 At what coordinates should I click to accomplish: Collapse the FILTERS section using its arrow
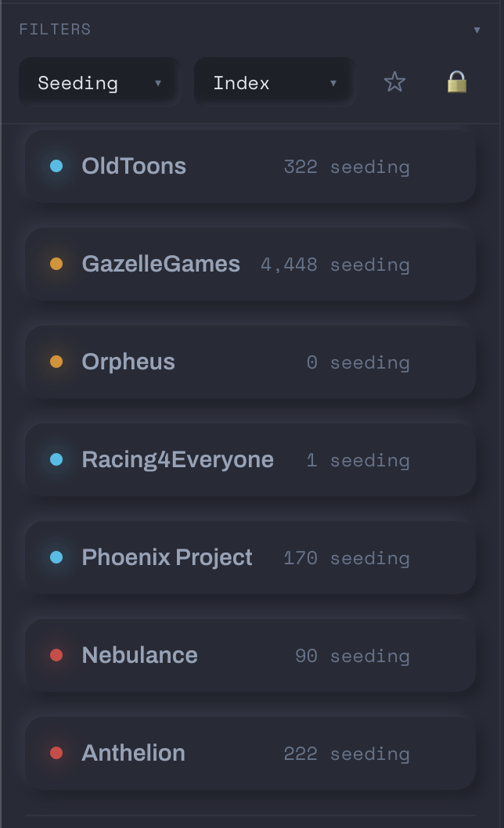click(477, 29)
